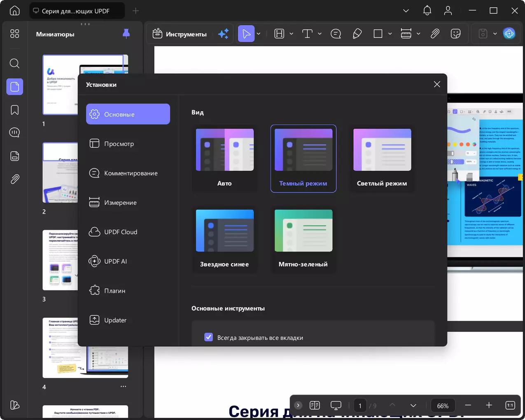
Task: Open the UPDF AI assistant round icon
Action: pyautogui.click(x=509, y=34)
